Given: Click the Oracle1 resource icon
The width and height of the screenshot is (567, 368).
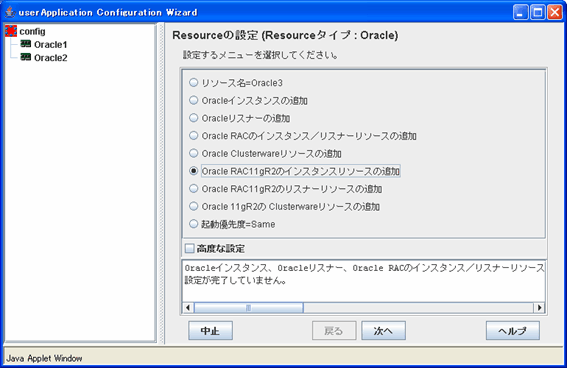Looking at the screenshot, I should pyautogui.click(x=26, y=44).
